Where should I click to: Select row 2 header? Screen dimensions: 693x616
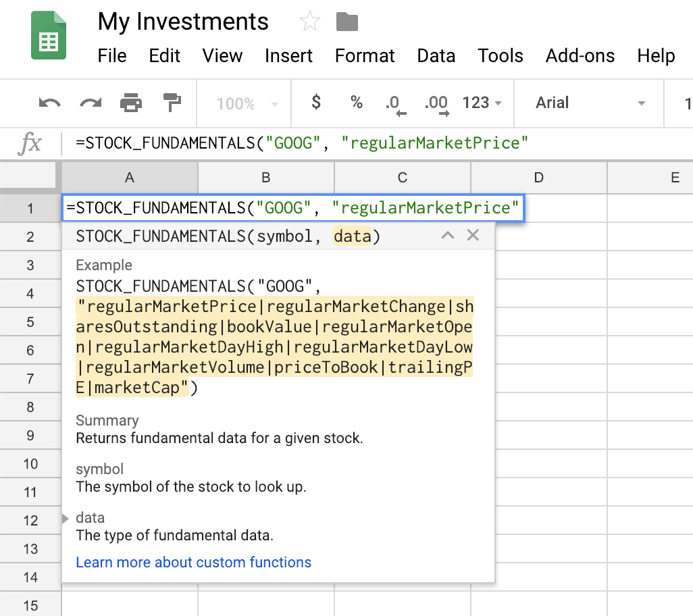tap(30, 237)
